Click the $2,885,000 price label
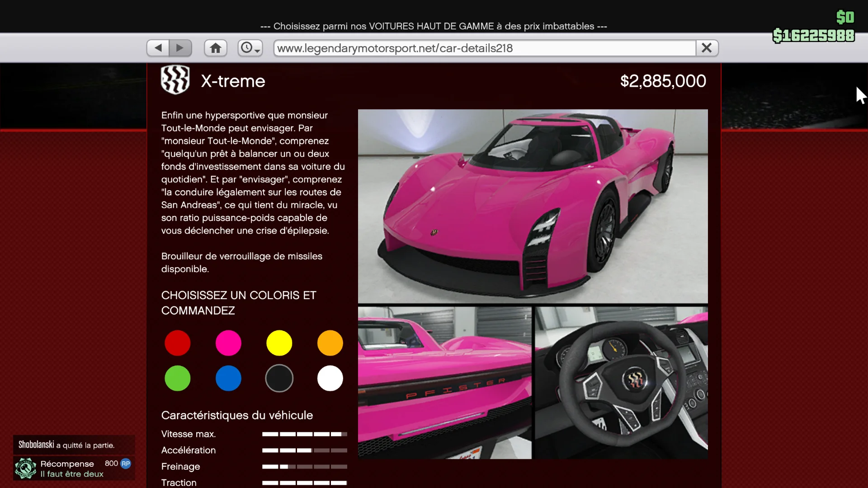 [x=662, y=81]
